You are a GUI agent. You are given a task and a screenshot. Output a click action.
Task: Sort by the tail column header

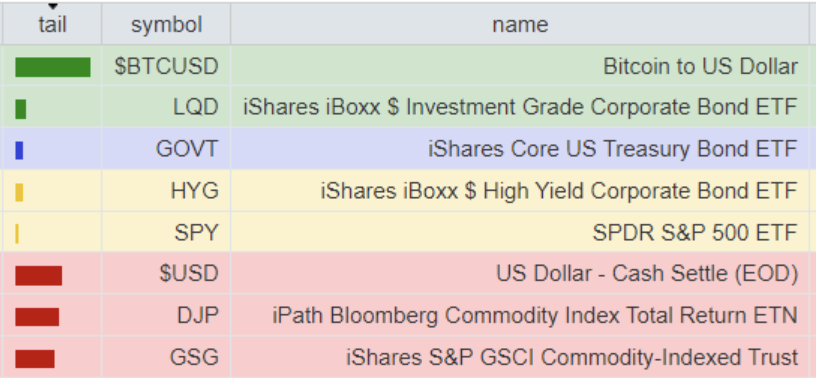tap(53, 24)
